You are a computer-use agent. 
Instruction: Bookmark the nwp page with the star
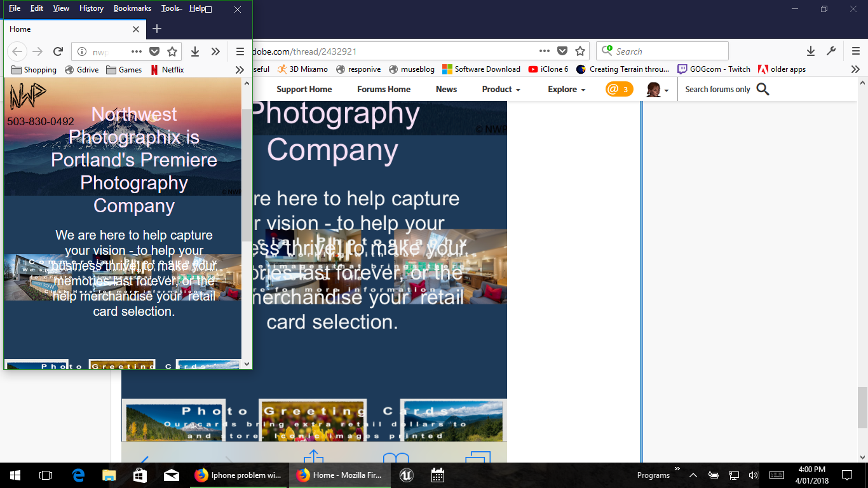(x=172, y=51)
